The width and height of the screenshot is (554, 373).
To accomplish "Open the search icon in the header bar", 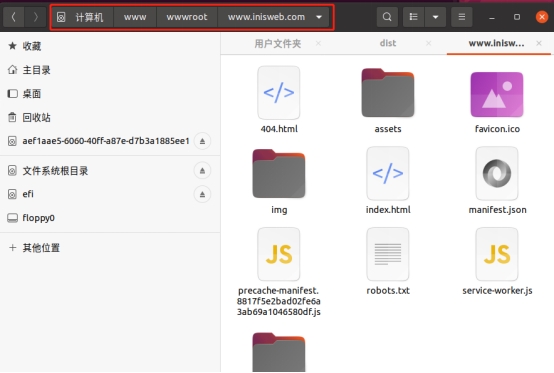I will (387, 17).
